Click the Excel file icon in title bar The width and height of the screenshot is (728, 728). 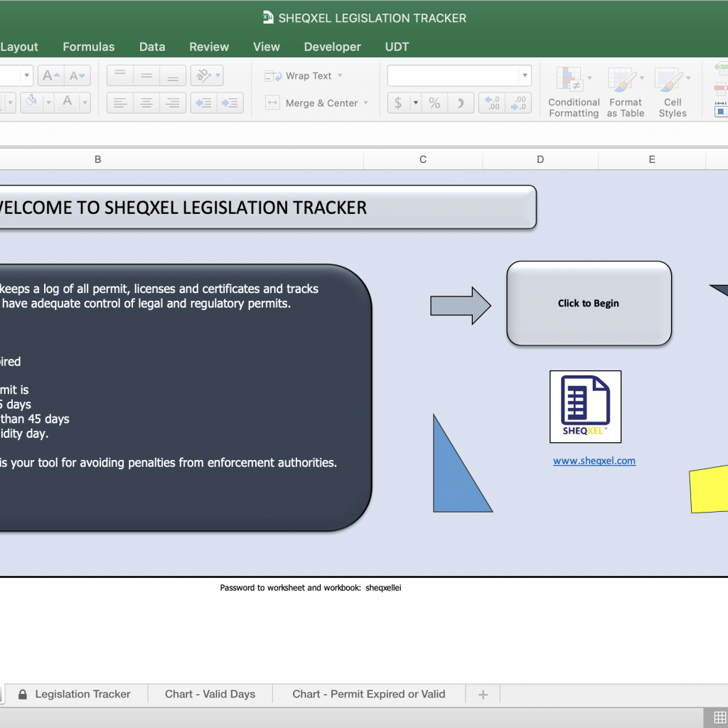[x=268, y=18]
